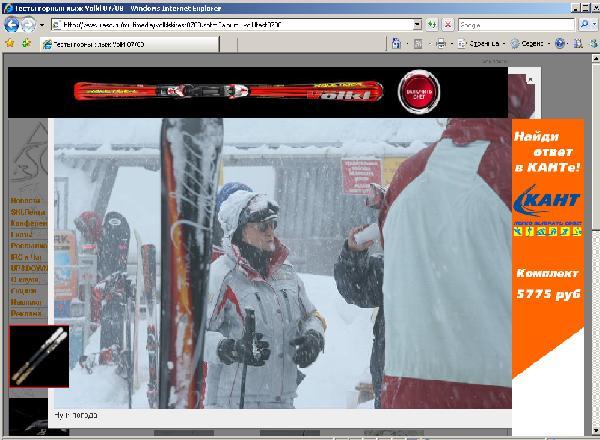Open the recent pages dropdown beside Forward
600x440 pixels.
pyautogui.click(x=42, y=25)
